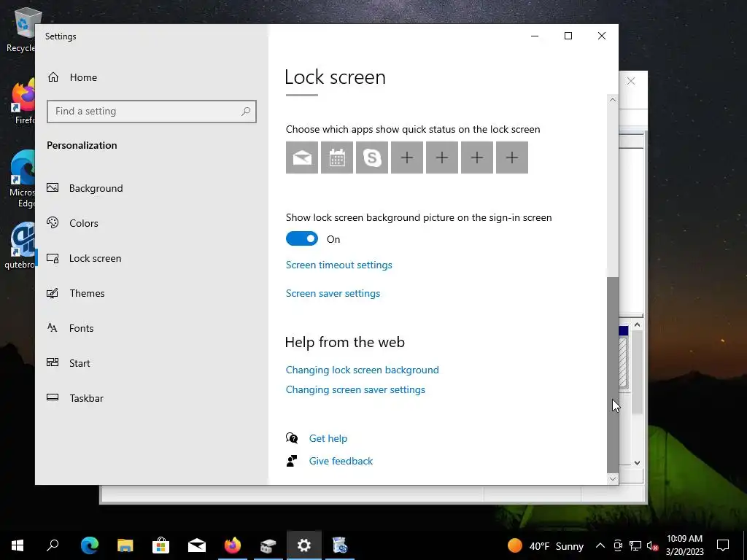Open File Explorer from the taskbar
The width and height of the screenshot is (747, 560).
coord(125,545)
